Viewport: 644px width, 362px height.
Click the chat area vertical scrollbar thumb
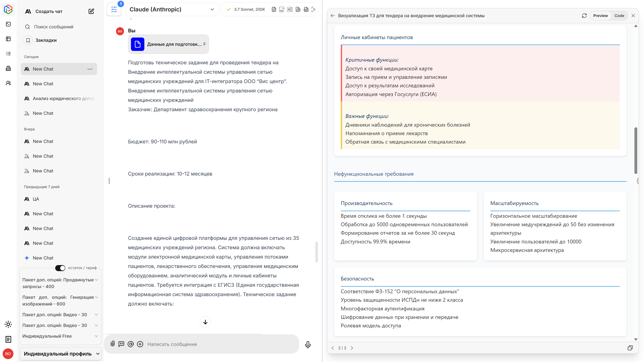coord(316,252)
